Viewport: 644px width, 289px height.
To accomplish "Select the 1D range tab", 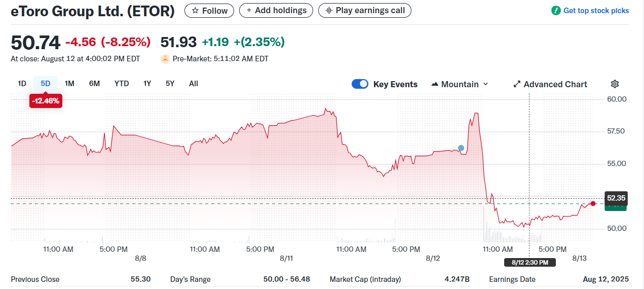I will [22, 84].
